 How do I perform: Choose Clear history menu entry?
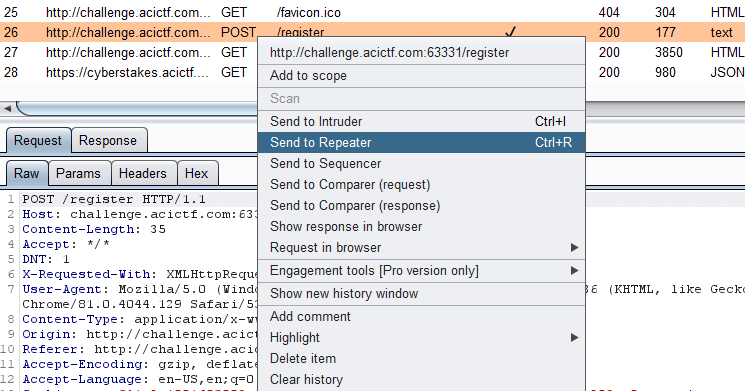coord(421,380)
